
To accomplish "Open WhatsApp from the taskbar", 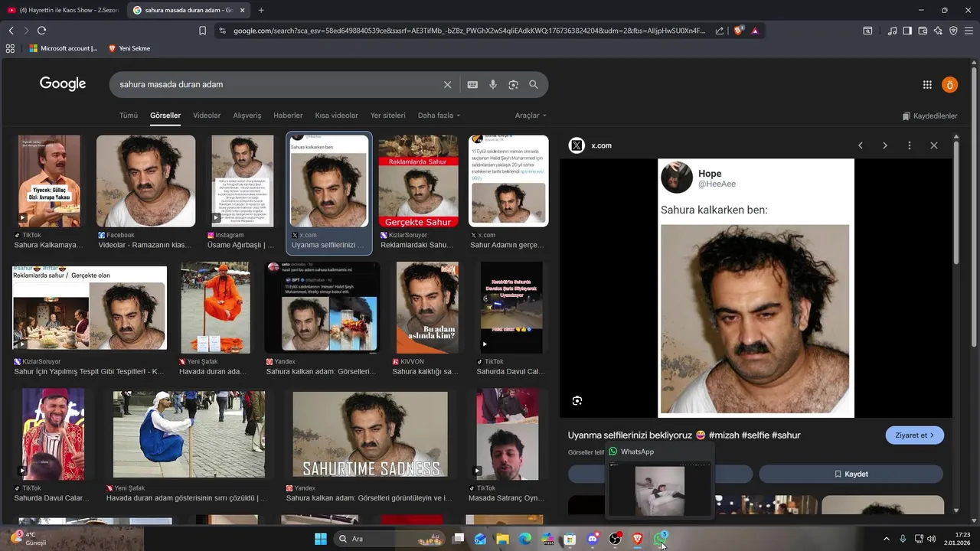I will point(660,539).
